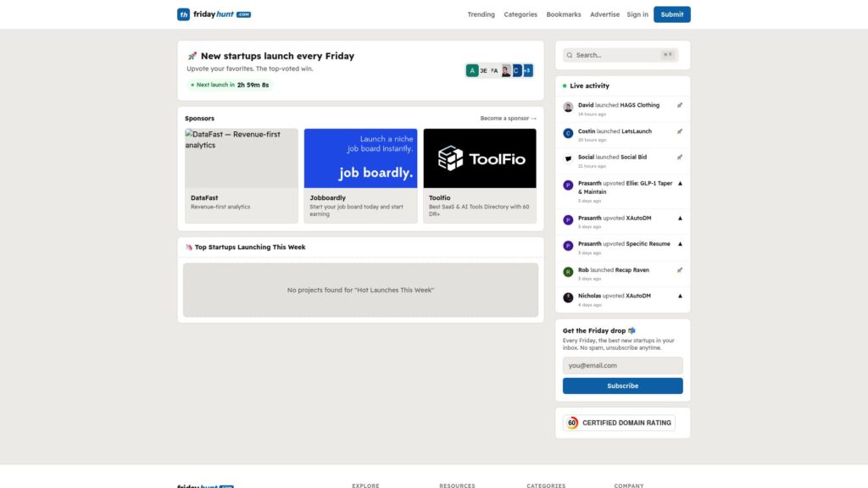Click Costin's avatar in Live activity
Viewport: 868px width, 488px height.
click(x=568, y=133)
